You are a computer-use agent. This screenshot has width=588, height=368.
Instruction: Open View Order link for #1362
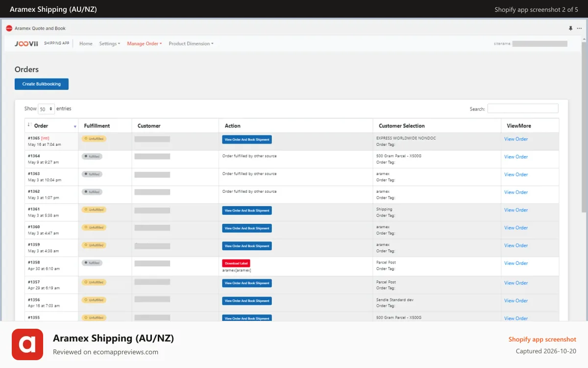pos(516,192)
